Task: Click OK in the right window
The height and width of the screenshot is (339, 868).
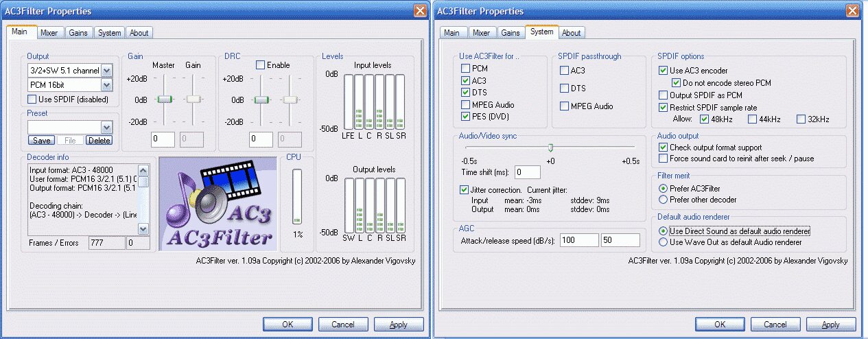Action: click(720, 325)
